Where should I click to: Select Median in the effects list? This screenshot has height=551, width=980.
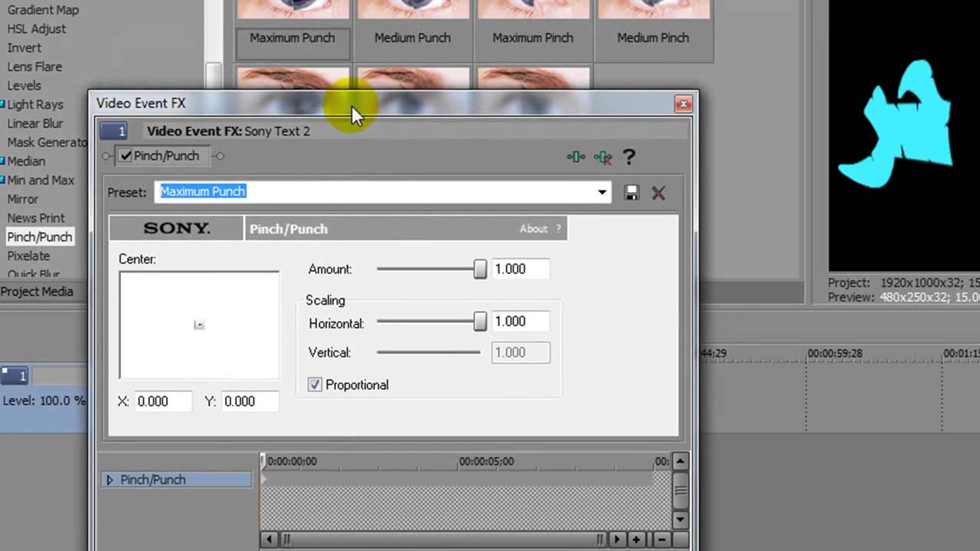(x=26, y=161)
